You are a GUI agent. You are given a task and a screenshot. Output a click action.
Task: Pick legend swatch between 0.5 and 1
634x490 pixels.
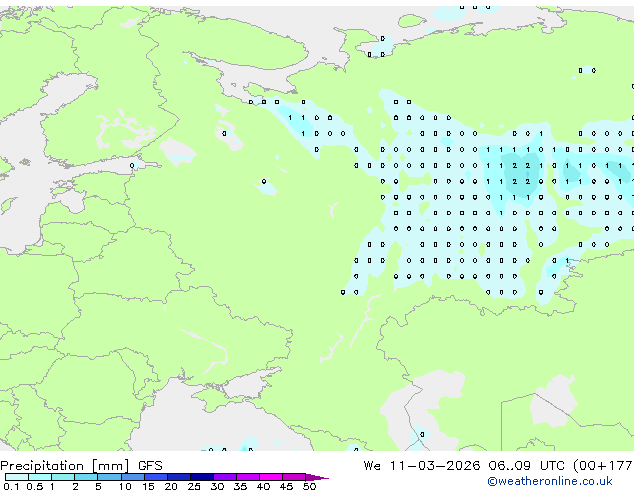(40, 477)
